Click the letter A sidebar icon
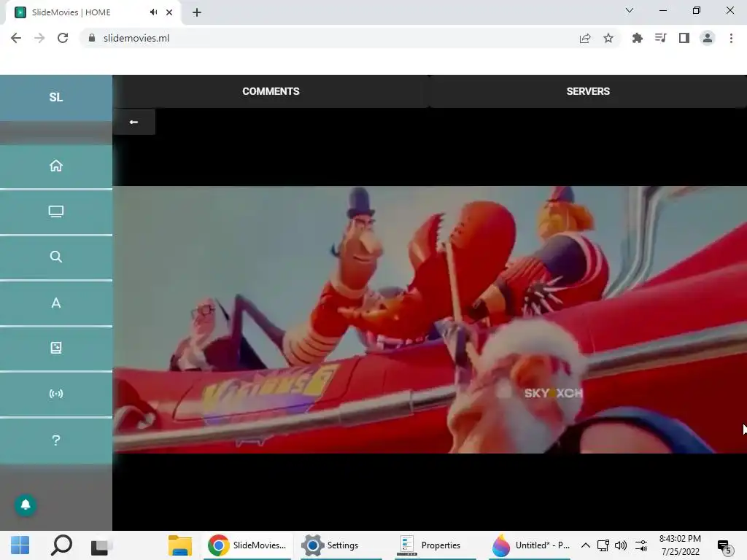The height and width of the screenshot is (560, 747). pyautogui.click(x=55, y=303)
